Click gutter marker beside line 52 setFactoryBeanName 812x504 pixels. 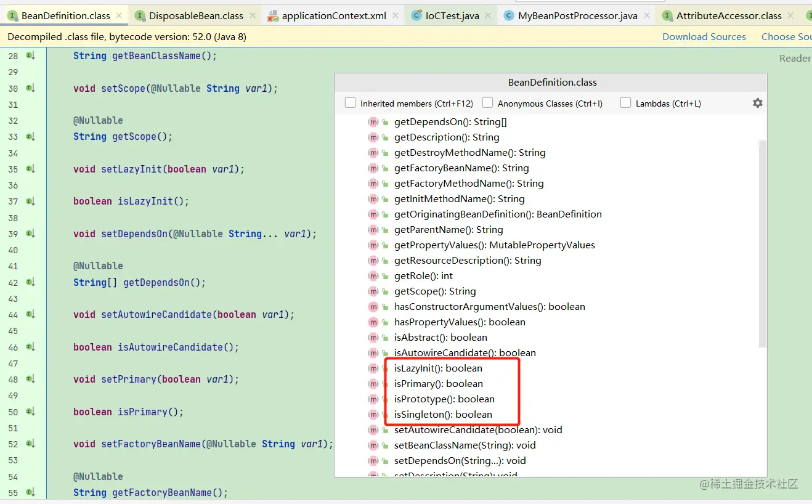(30, 444)
